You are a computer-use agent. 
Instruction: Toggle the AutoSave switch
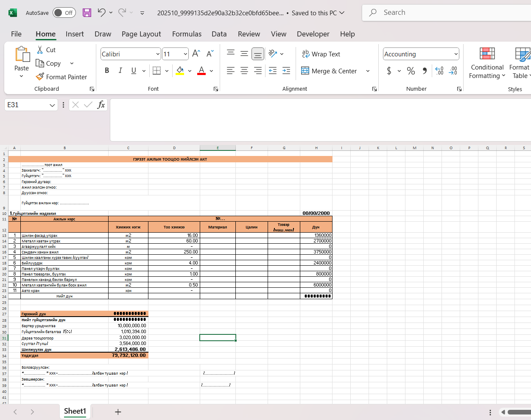[x=64, y=13]
